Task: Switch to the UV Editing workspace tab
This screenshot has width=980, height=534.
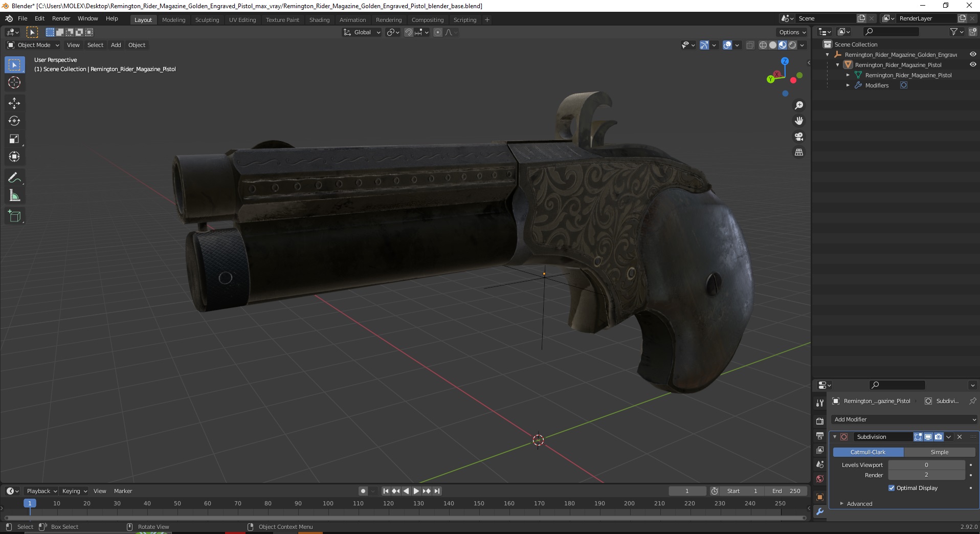Action: pyautogui.click(x=242, y=19)
